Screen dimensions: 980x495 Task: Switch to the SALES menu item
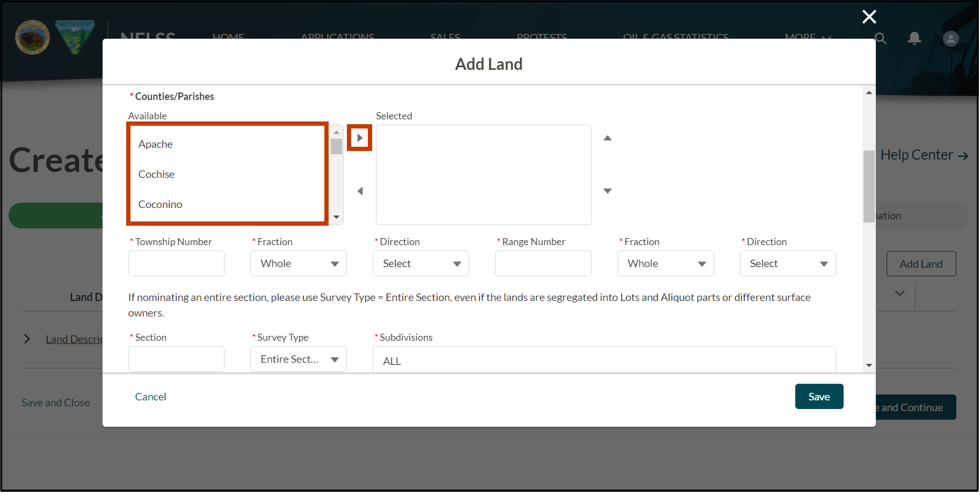[x=445, y=38]
